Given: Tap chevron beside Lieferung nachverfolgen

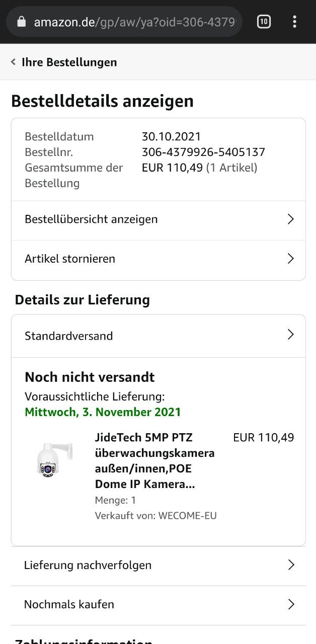Looking at the screenshot, I should (x=290, y=565).
